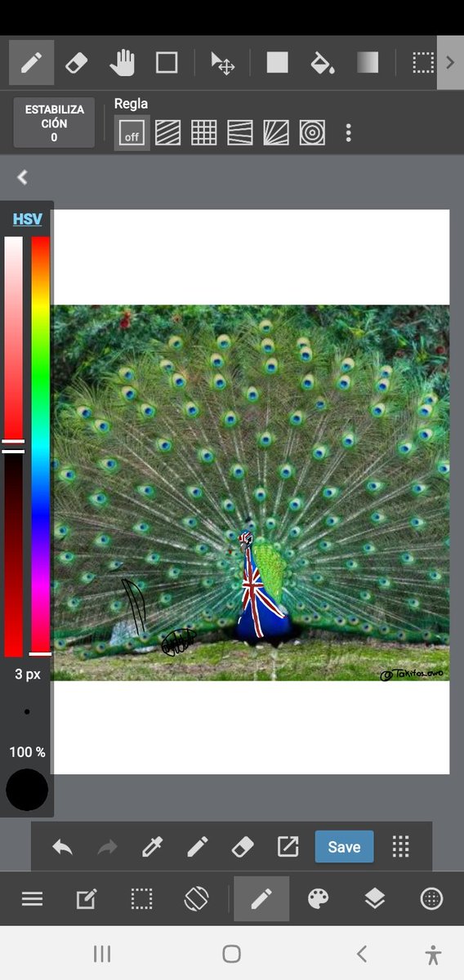Viewport: 464px width, 980px height.
Task: Open the ESTABILIZACIÓN stabilizer setting
Action: (54, 123)
